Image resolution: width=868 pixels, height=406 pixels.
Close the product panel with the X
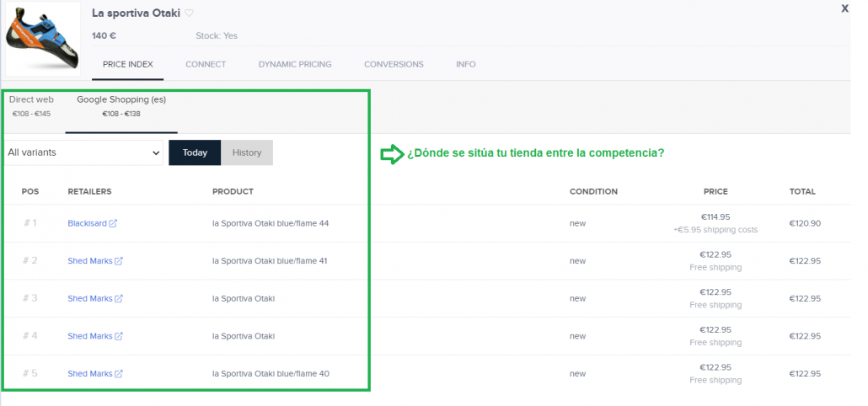(844, 8)
